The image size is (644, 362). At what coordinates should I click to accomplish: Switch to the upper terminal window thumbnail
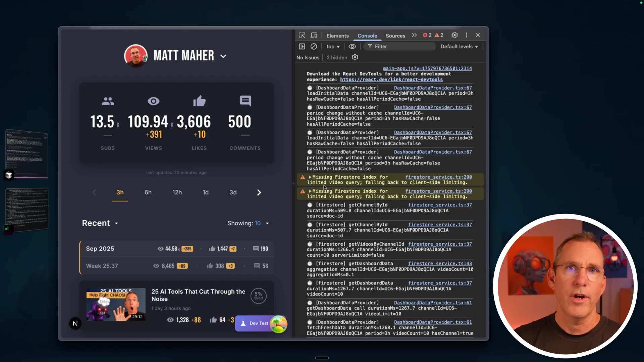27,153
